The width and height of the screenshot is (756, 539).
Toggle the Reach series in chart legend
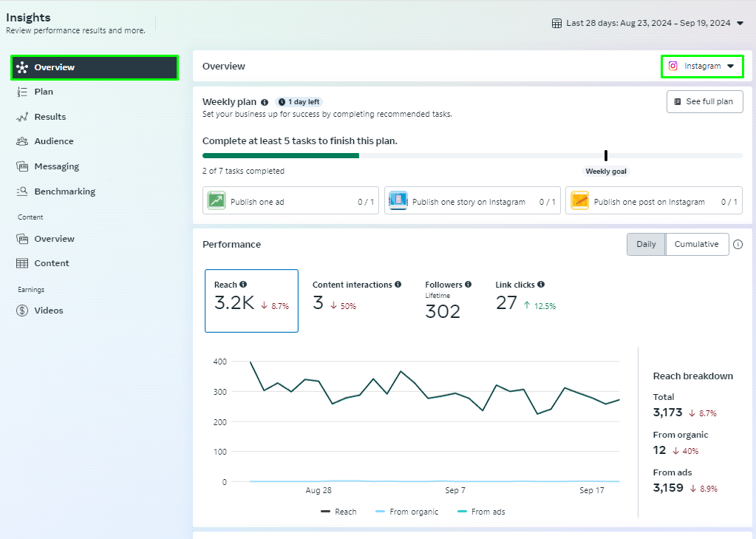(x=338, y=512)
